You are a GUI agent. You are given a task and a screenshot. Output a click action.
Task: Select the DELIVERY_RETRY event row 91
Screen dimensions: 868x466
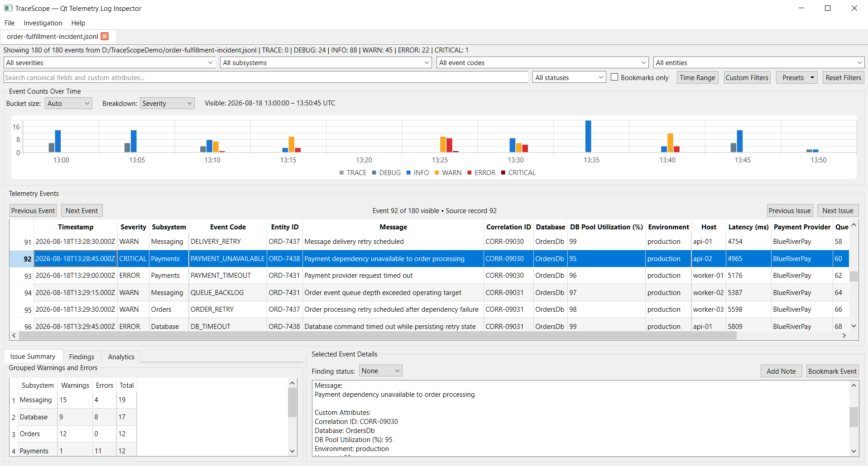429,242
